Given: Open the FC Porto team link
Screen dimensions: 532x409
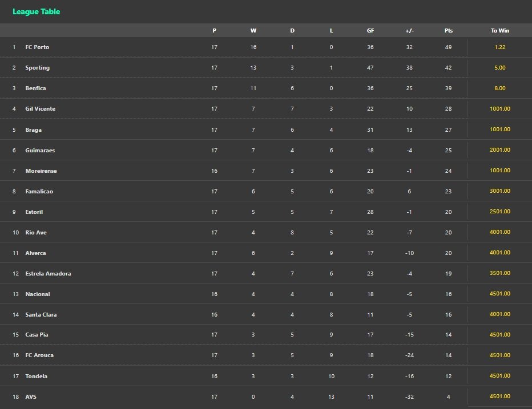Looking at the screenshot, I should point(37,47).
